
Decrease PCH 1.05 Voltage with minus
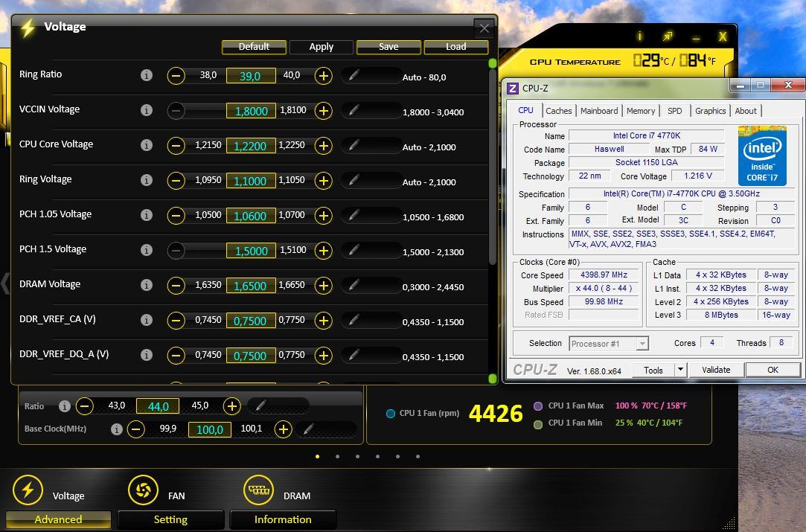176,216
